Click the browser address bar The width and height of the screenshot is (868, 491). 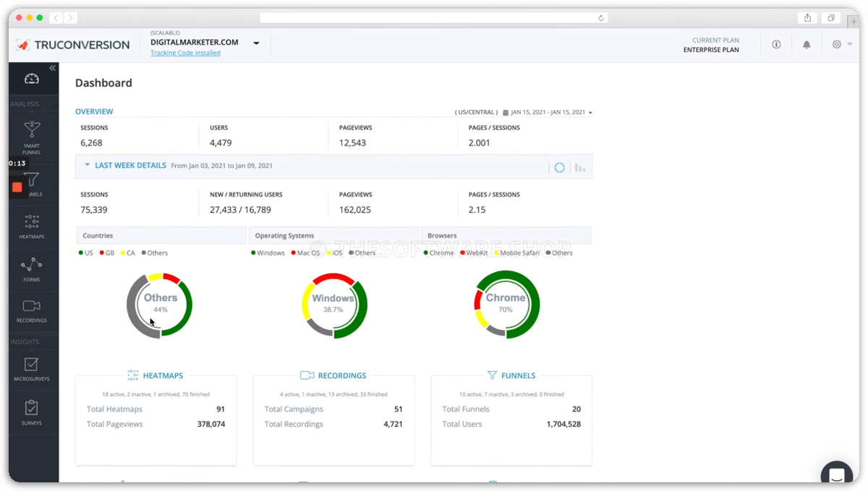tap(434, 18)
